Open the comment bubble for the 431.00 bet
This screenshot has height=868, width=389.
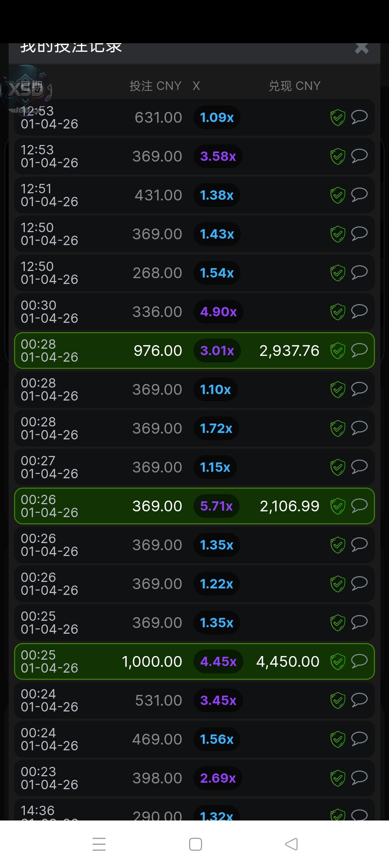pos(359,195)
